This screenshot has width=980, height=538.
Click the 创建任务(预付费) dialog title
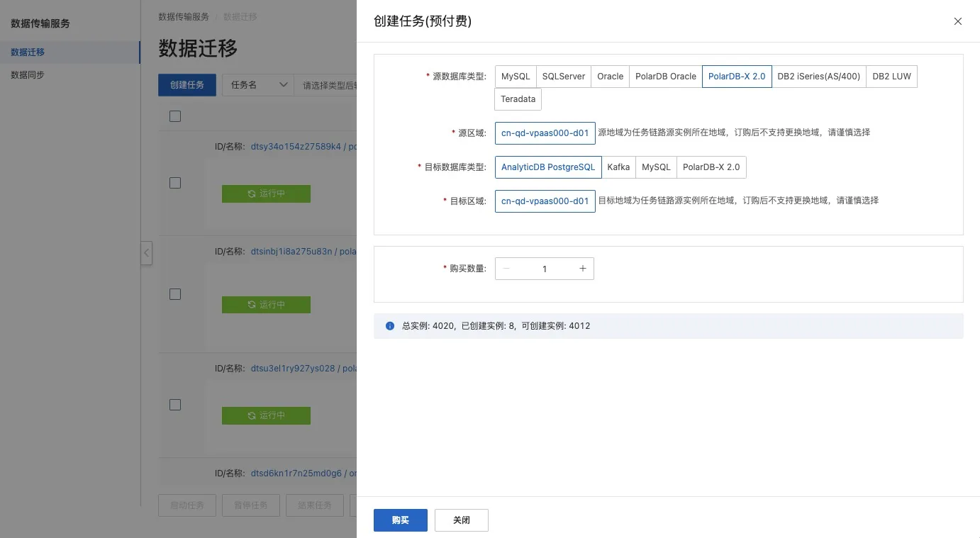tap(423, 21)
